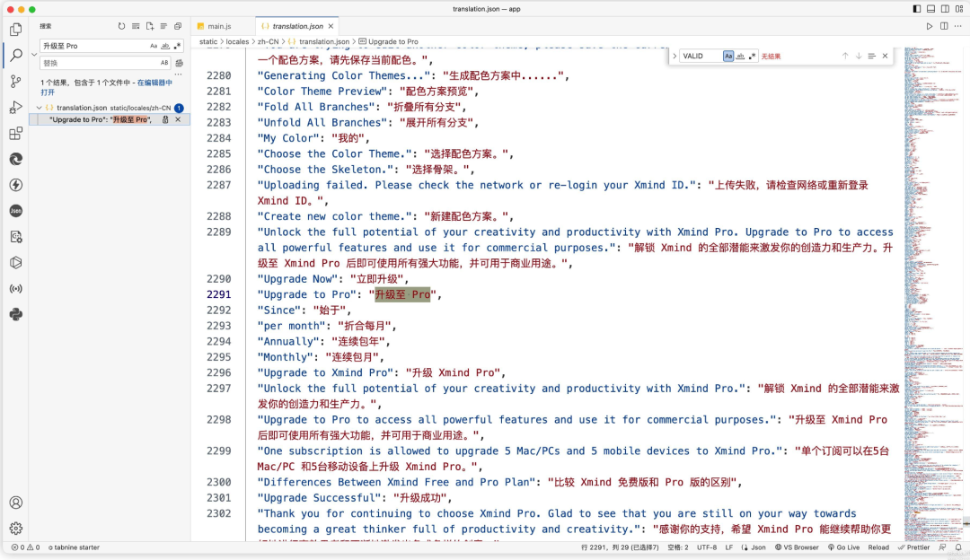Open the Json extension icon in activity bar
Viewport: 970px width, 560px height.
point(16,211)
